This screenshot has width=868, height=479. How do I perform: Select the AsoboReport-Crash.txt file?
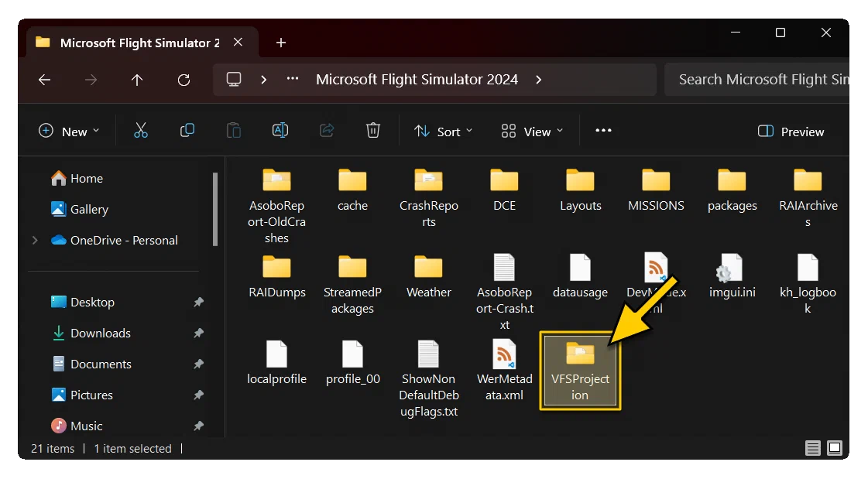click(x=504, y=292)
